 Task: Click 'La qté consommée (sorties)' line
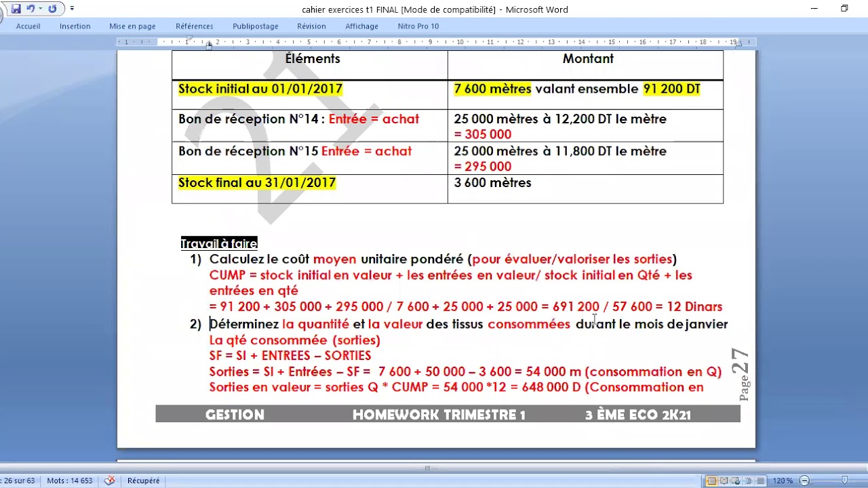[295, 340]
